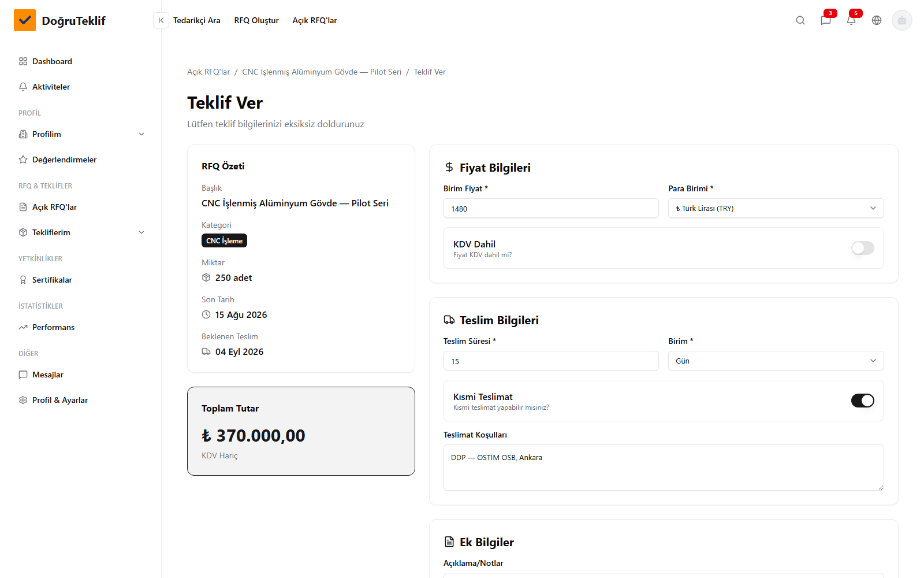This screenshot has width=924, height=578.
Task: Click the Teklif Ver breadcrumb text
Action: click(x=430, y=72)
